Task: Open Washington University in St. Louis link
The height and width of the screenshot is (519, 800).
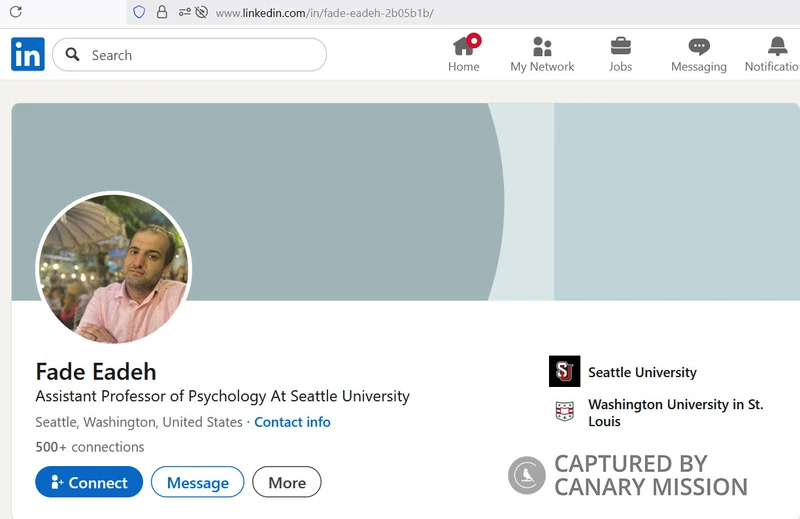Action: pyautogui.click(x=676, y=413)
